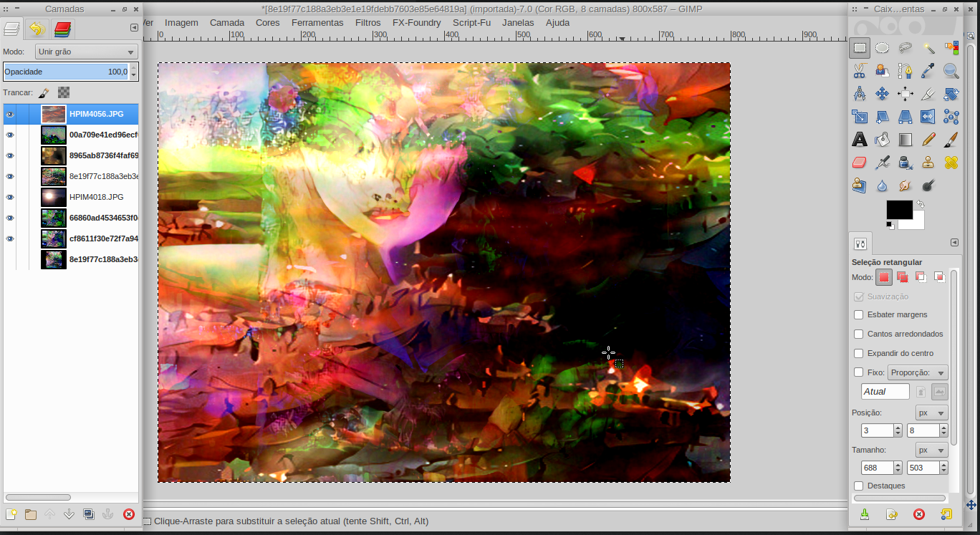Toggle lock pixels brush icon beside Trancar
This screenshot has width=980, height=535.
pos(44,92)
